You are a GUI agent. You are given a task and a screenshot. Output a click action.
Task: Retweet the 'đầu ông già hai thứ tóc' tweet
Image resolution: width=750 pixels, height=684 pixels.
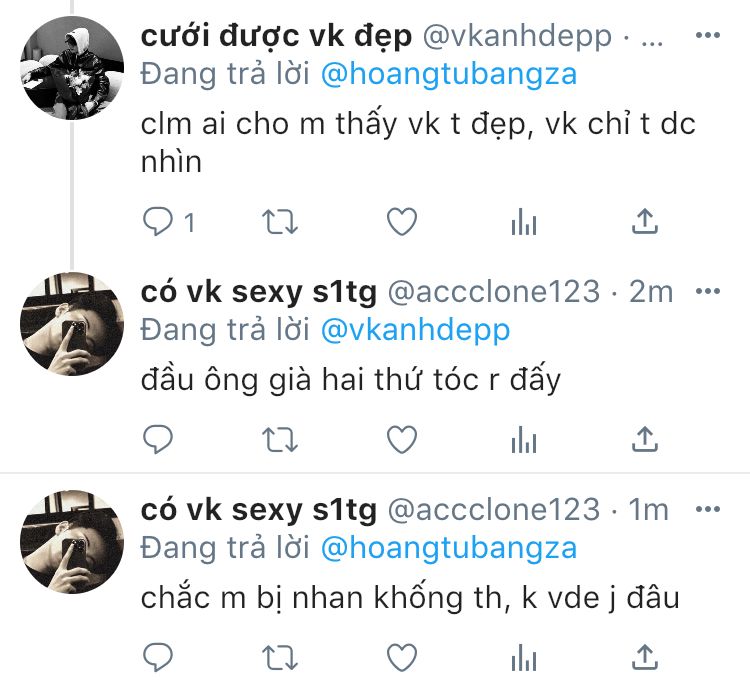pyautogui.click(x=280, y=440)
